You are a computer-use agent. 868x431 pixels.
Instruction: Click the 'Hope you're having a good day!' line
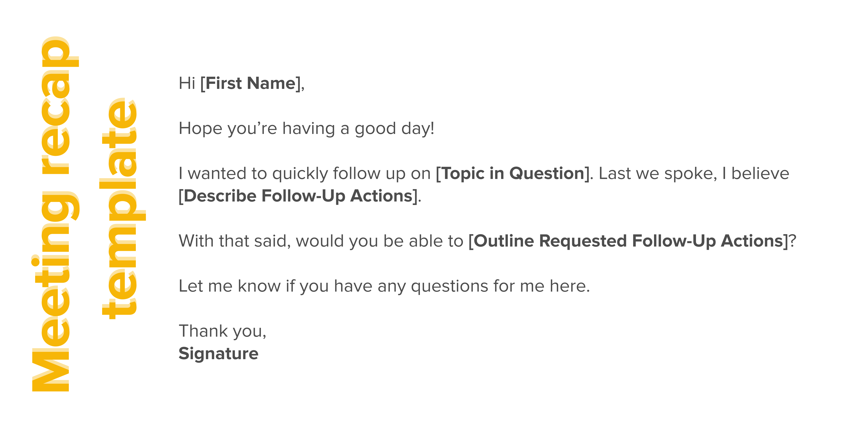[306, 129]
